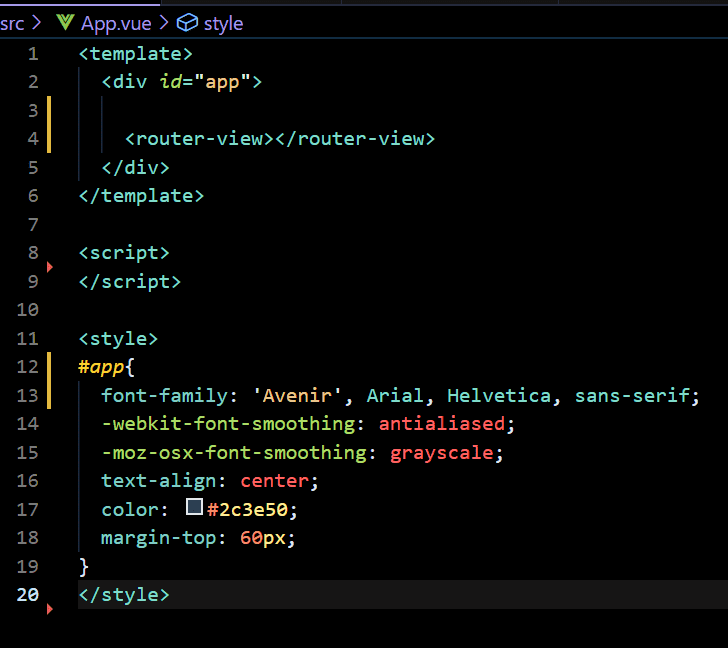This screenshot has height=648, width=728.
Task: Open the #2c3e50 color swatch picker
Action: pos(194,506)
